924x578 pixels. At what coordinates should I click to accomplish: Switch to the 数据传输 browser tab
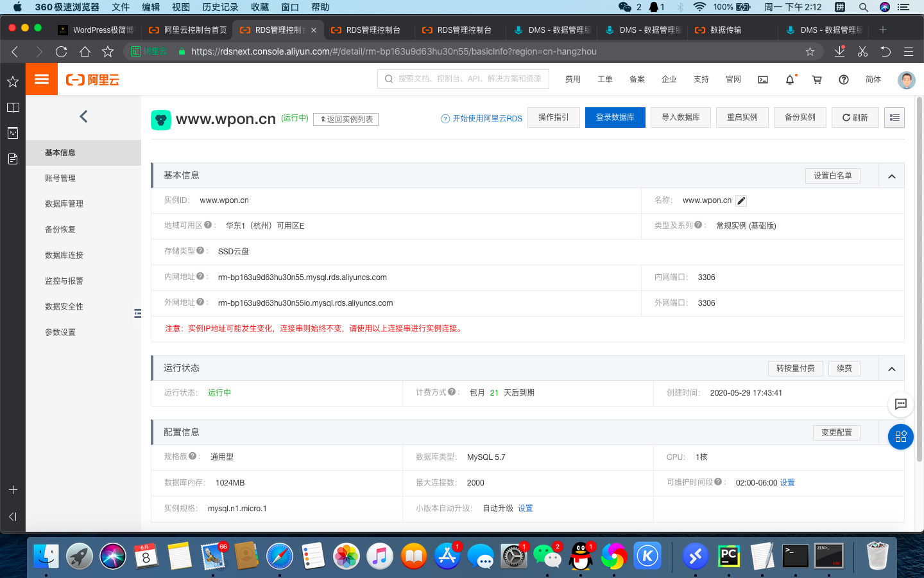tap(732, 30)
